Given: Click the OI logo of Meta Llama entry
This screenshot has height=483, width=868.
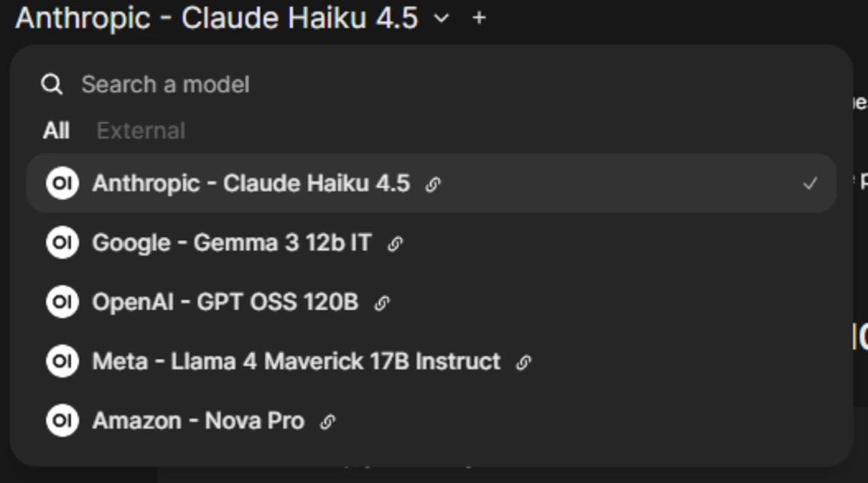Looking at the screenshot, I should (x=62, y=361).
